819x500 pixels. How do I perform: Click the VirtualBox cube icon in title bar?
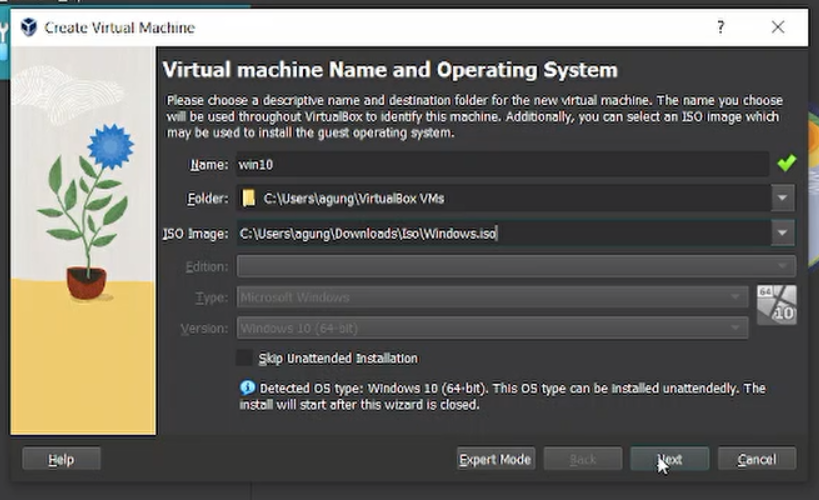pos(29,27)
